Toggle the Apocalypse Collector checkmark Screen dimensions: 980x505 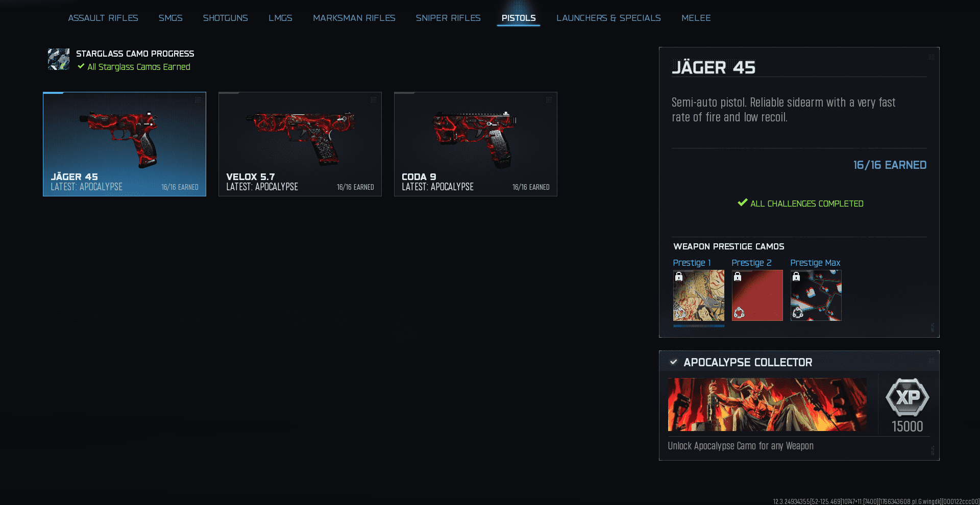pos(674,362)
